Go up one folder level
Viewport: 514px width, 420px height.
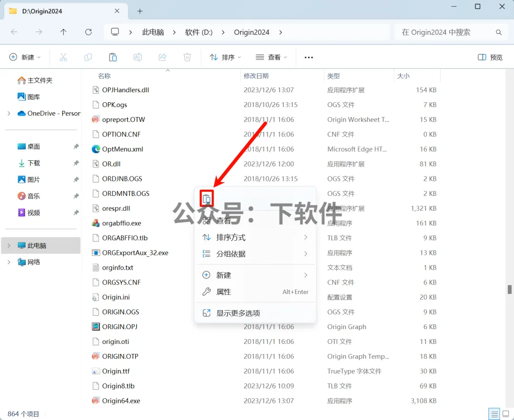64,32
